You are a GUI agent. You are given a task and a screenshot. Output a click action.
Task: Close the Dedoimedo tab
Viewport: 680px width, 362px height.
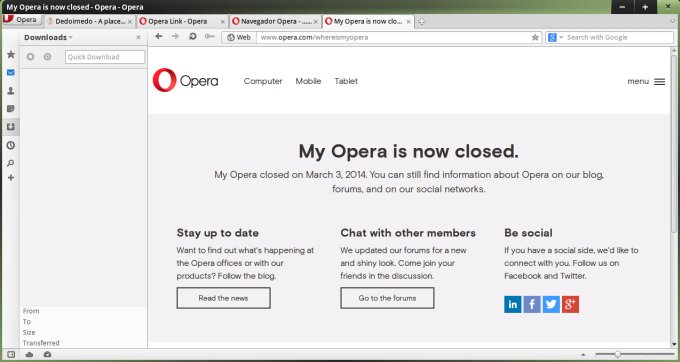(130, 22)
